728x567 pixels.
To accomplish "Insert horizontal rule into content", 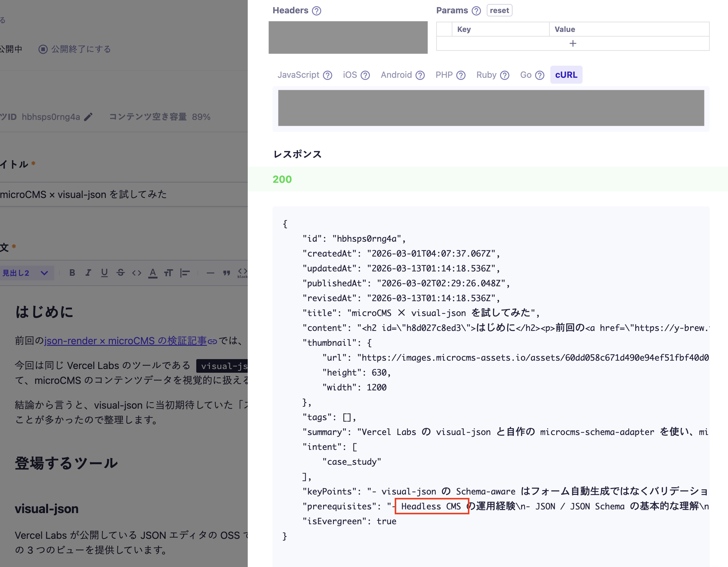I will click(x=210, y=273).
